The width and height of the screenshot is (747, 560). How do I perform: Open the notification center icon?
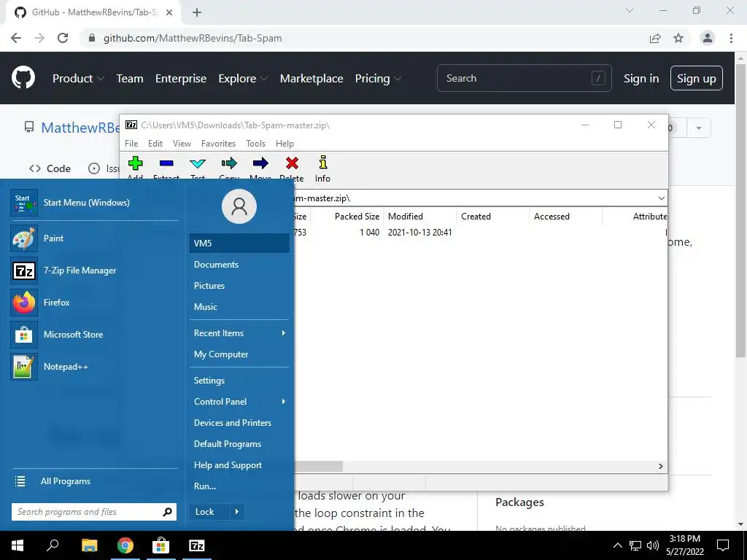pos(723,545)
